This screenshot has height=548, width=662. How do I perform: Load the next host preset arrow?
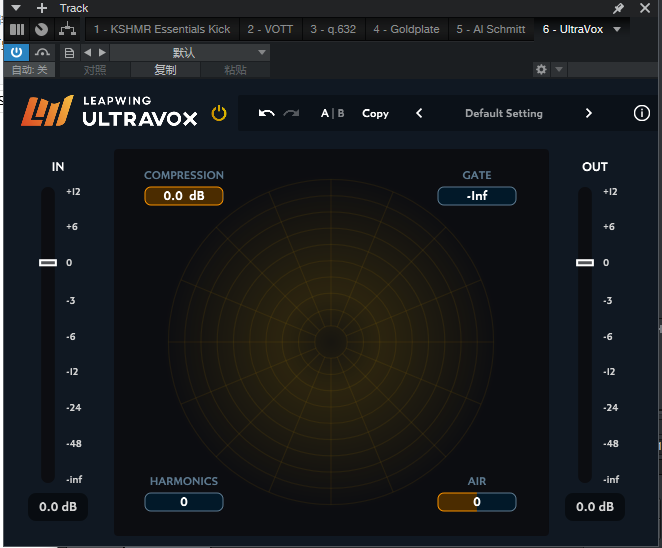tap(102, 52)
